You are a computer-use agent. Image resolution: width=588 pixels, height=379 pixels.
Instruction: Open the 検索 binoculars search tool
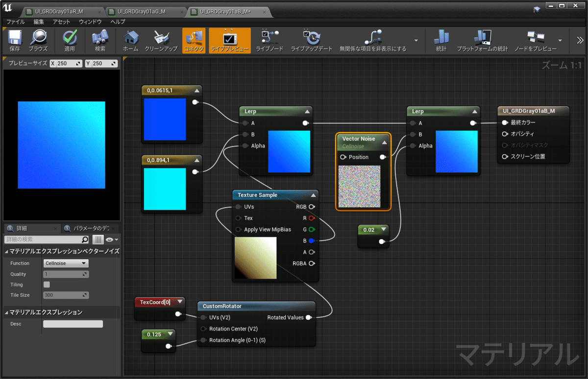[100, 38]
